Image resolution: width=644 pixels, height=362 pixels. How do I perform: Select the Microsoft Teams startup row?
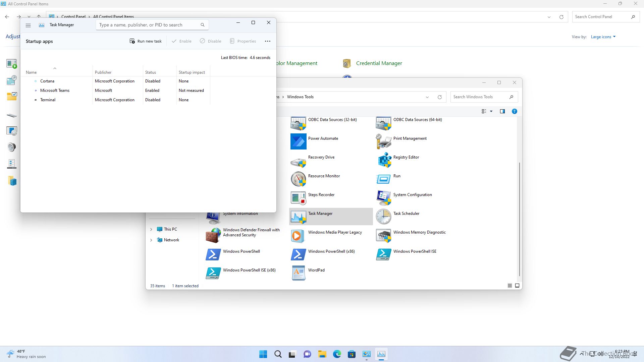pos(115,90)
